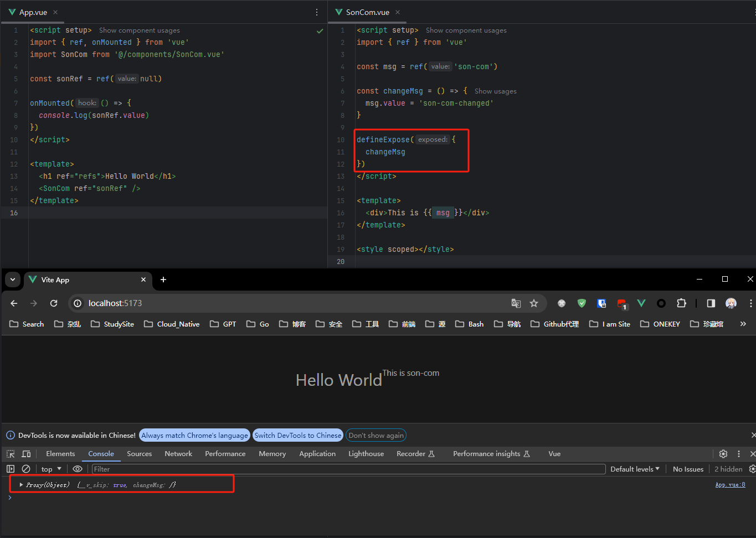Open the editor tab options menu
Image resolution: width=756 pixels, height=538 pixels.
tap(317, 12)
